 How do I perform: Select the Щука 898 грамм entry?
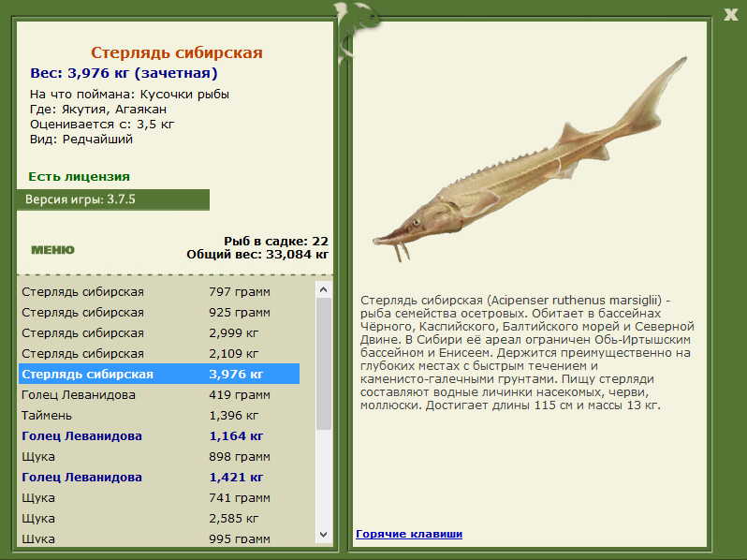[x=159, y=457]
